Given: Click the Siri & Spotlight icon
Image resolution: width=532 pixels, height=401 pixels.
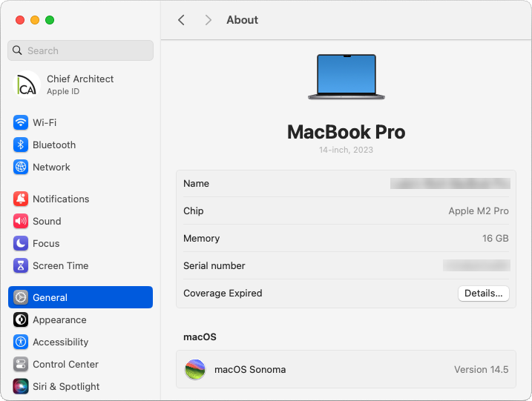Looking at the screenshot, I should [x=21, y=386].
